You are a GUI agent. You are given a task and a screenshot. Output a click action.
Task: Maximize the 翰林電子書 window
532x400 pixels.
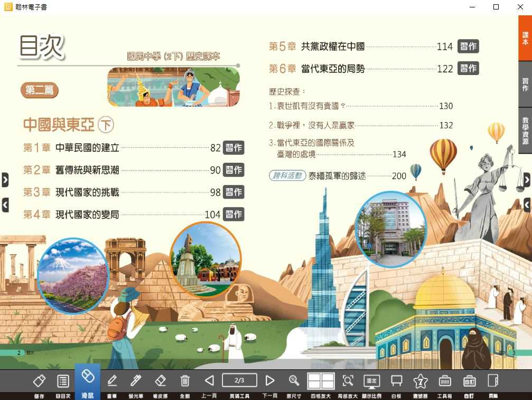[x=496, y=7]
